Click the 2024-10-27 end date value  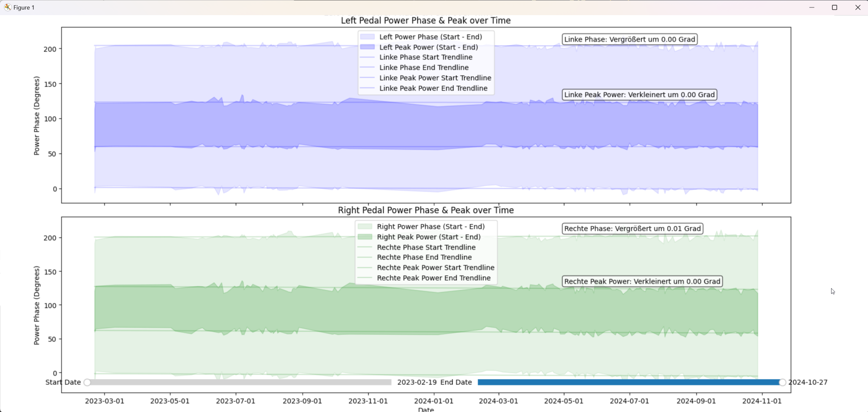[808, 383]
